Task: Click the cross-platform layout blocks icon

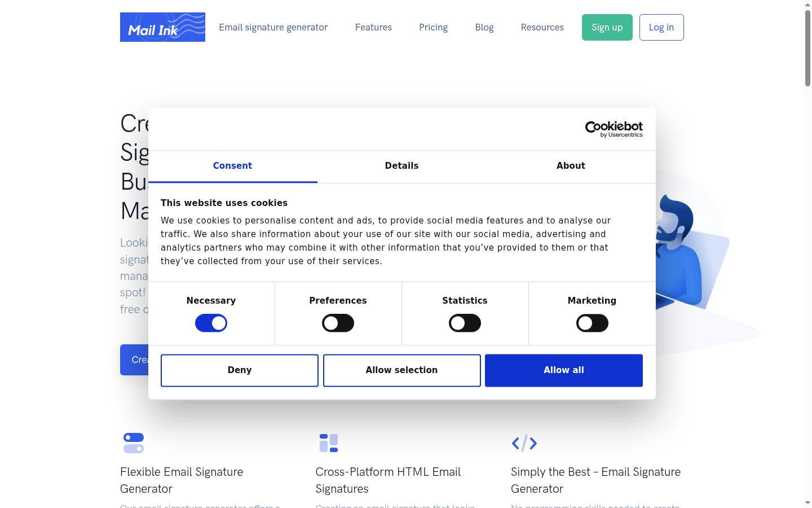Action: pos(329,443)
